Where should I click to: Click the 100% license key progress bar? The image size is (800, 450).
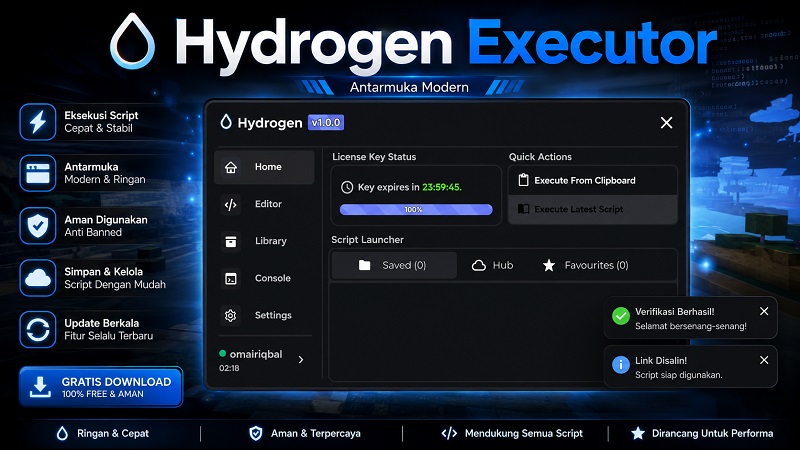(x=416, y=210)
